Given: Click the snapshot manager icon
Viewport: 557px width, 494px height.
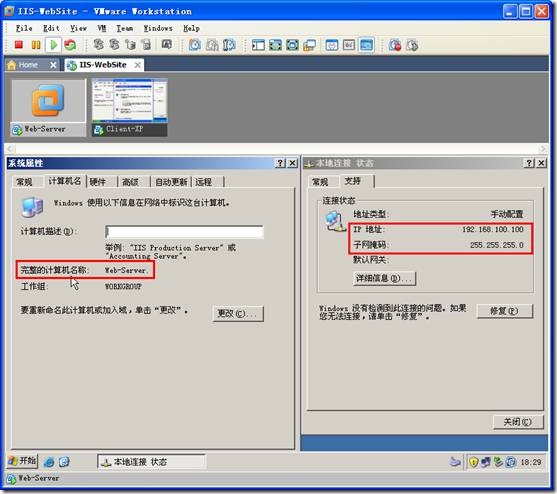Looking at the screenshot, I should (x=229, y=45).
